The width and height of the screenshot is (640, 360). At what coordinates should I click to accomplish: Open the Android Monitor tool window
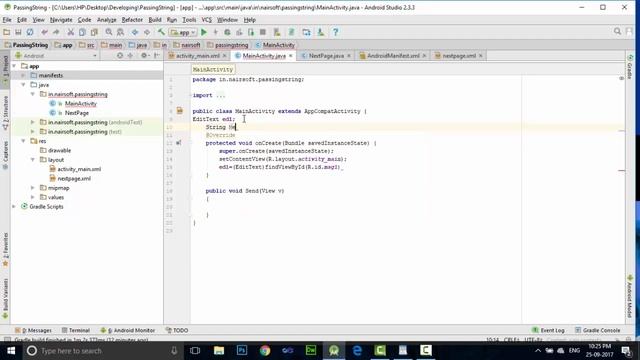(128, 330)
